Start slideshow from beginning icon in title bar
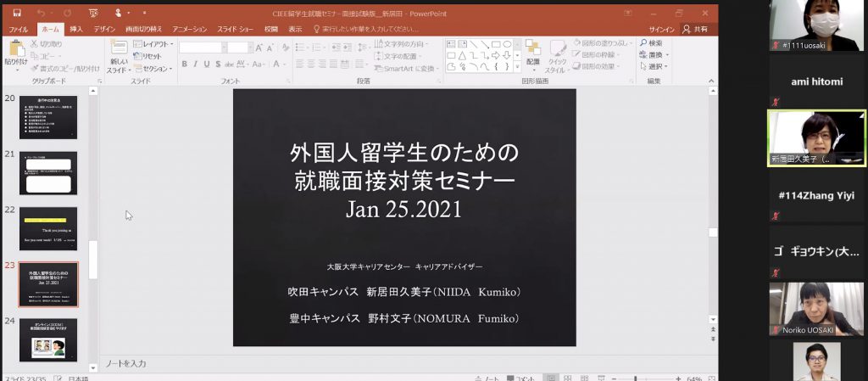The image size is (868, 381). click(x=93, y=14)
